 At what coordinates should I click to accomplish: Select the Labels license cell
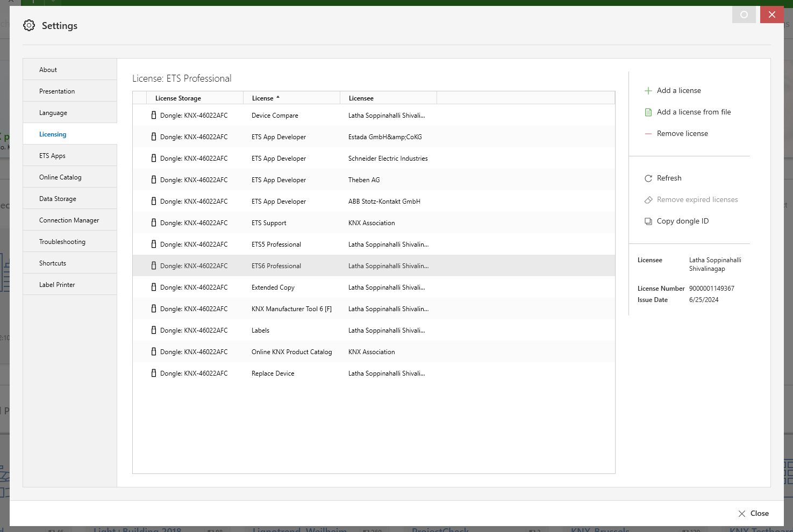click(260, 330)
